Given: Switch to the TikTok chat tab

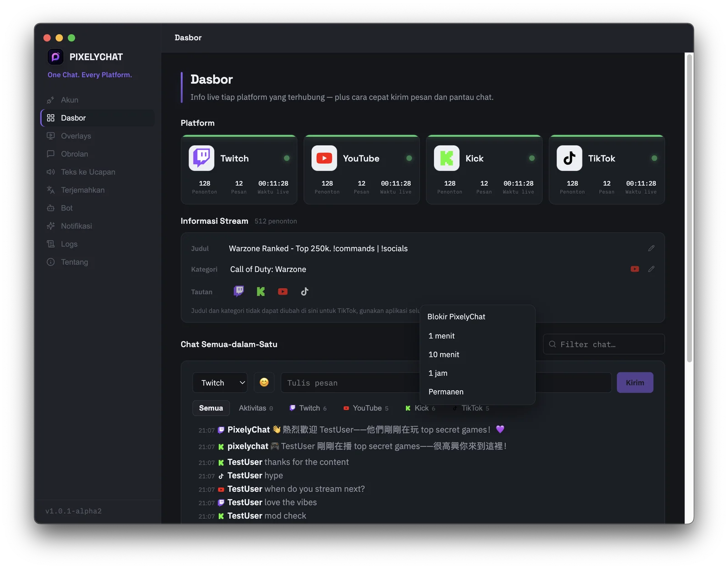Looking at the screenshot, I should coord(470,408).
